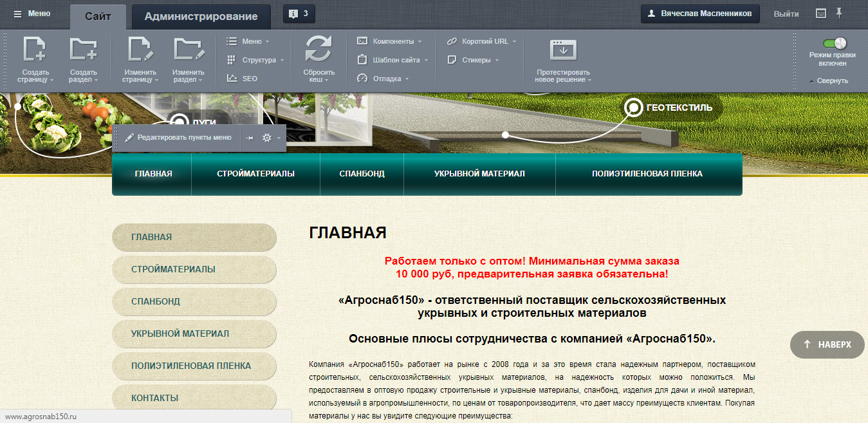
Task: Click Редактировать пункты меню button
Action: click(x=178, y=138)
